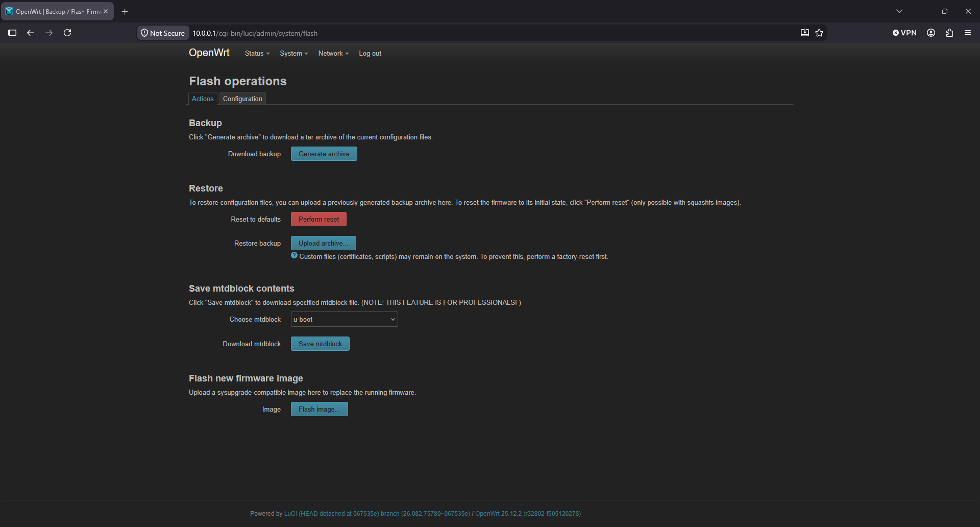Click the Save mtdblock contents heading
The image size is (980, 527).
coord(241,289)
